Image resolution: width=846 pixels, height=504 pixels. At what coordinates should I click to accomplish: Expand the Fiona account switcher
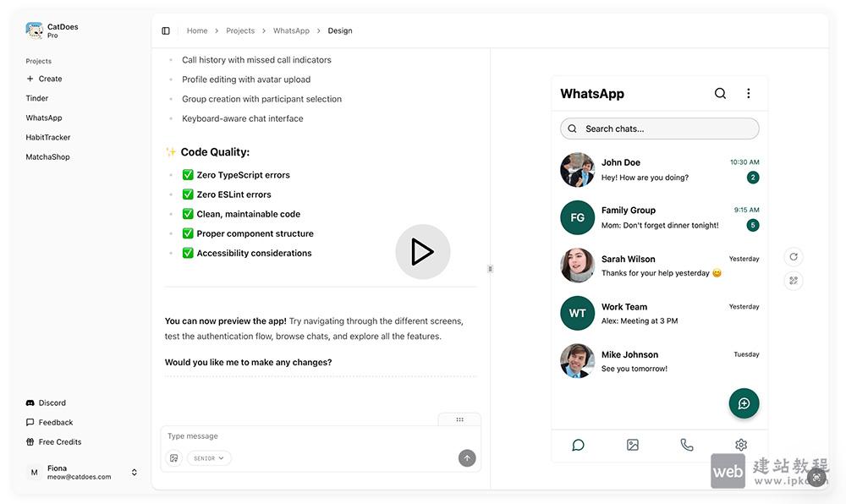click(134, 473)
